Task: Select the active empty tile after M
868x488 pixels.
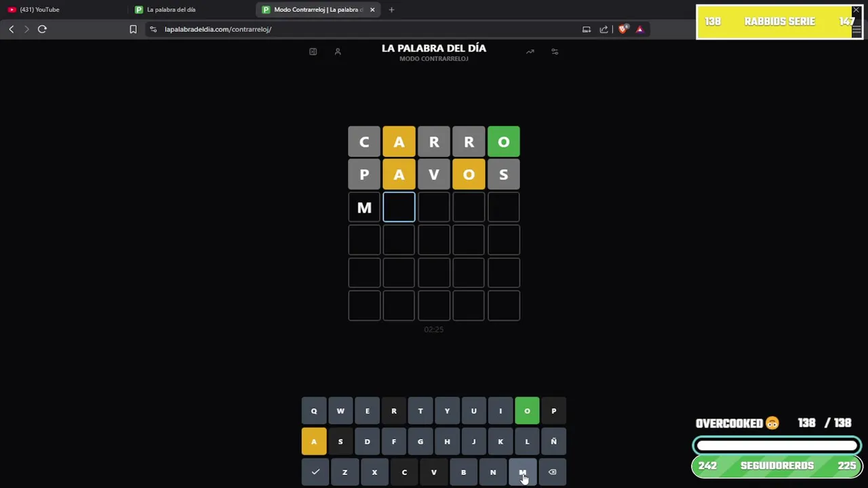Action: 399,207
